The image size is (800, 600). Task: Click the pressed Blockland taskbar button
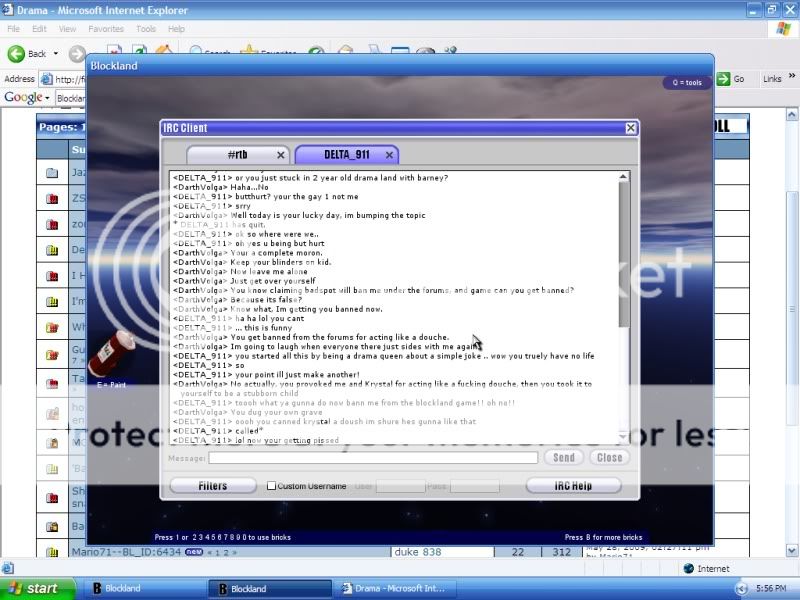pos(270,589)
